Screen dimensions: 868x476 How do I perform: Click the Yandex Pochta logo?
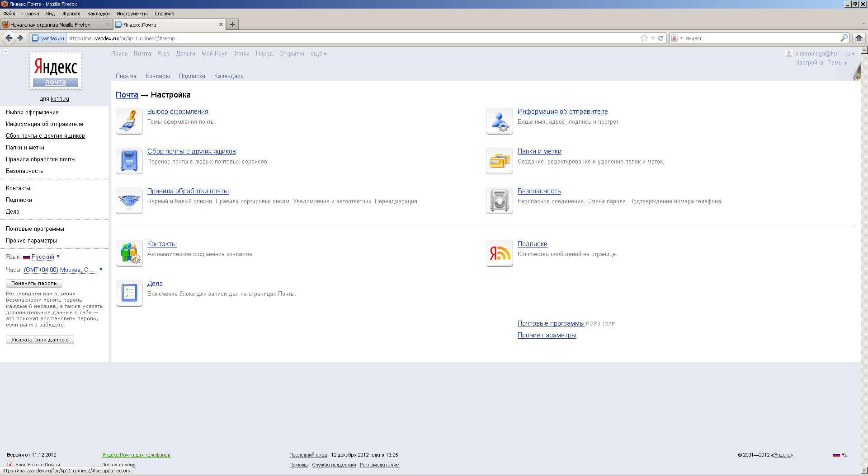56,70
